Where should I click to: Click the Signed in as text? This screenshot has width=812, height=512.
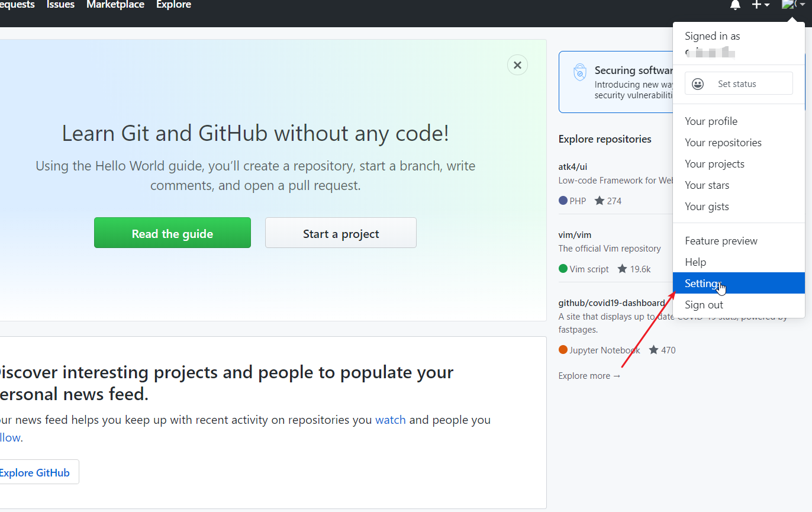point(713,36)
